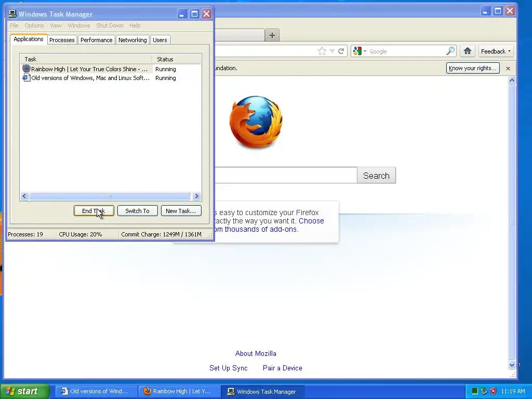This screenshot has height=399, width=532.
Task: Maximize the Firefox window
Action: tap(498, 11)
